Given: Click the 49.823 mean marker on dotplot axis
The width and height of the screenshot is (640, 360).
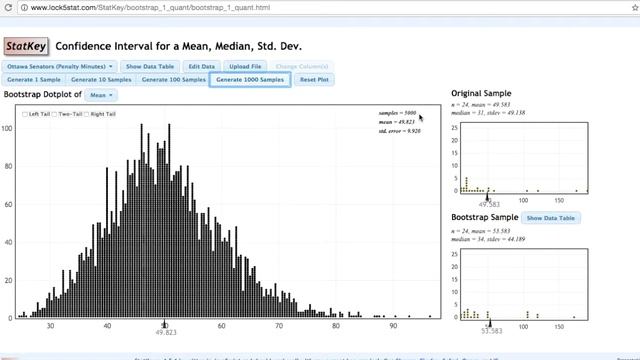Looking at the screenshot, I should pyautogui.click(x=166, y=332).
